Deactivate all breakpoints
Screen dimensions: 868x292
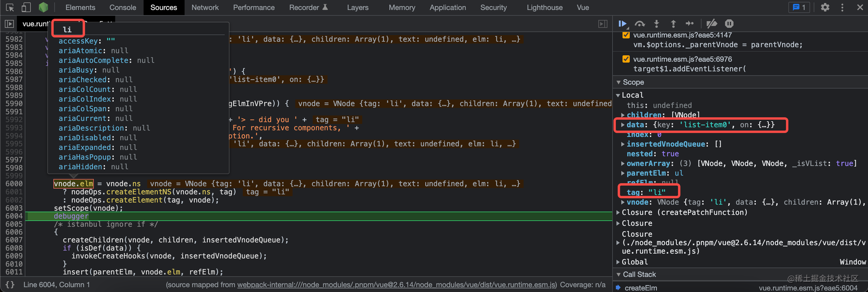point(711,24)
